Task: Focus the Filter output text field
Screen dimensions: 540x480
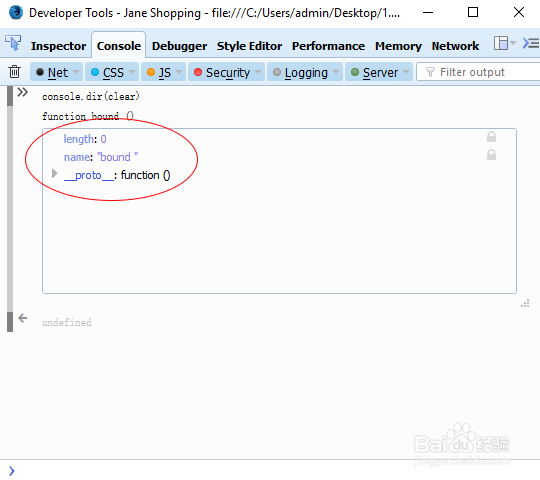Action: point(479,72)
